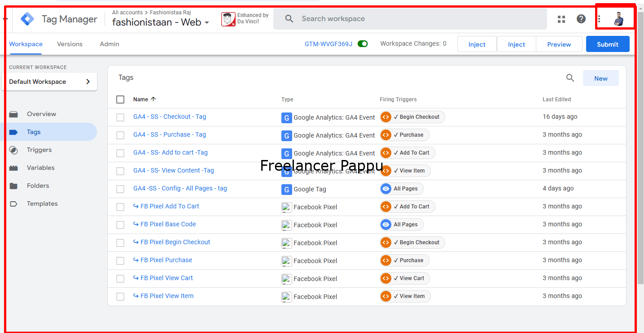Check the FB Pixel View Item checkbox
Image resolution: width=644 pixels, height=333 pixels.
[x=120, y=297]
